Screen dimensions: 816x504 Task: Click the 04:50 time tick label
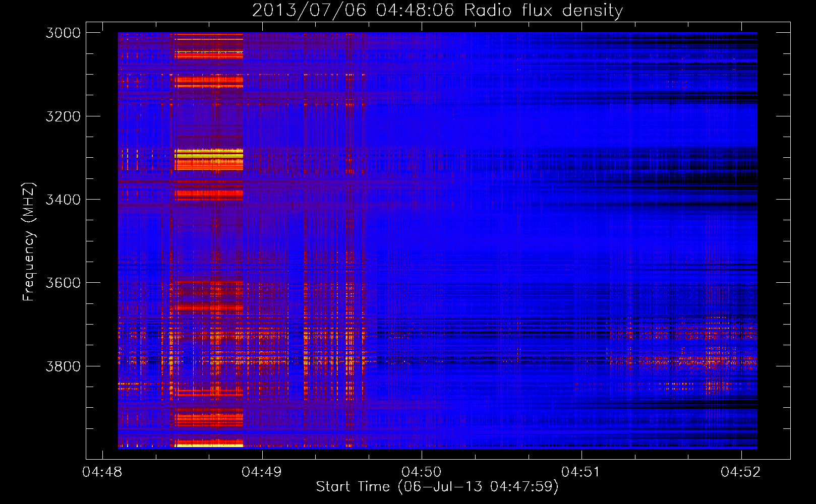[422, 472]
